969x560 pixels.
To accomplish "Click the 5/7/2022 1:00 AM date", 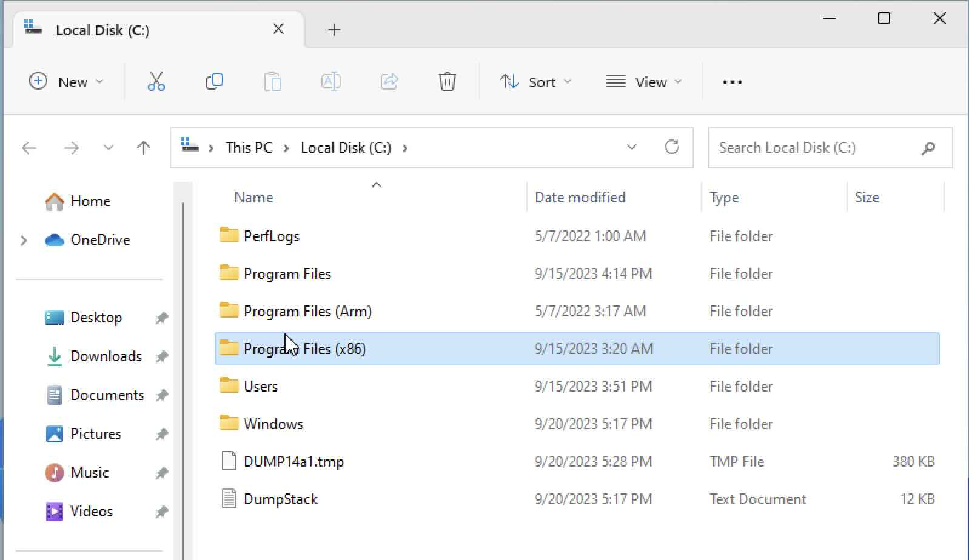I will pos(590,236).
